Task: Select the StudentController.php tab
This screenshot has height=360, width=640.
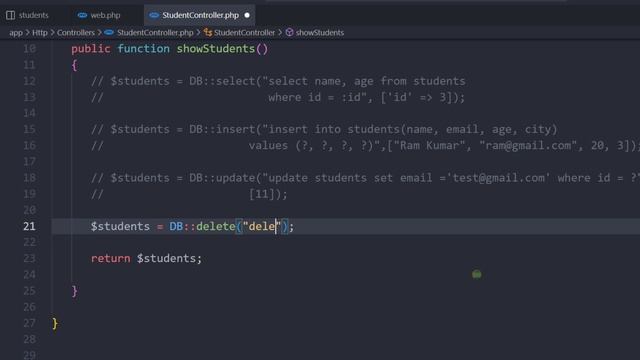Action: point(200,15)
